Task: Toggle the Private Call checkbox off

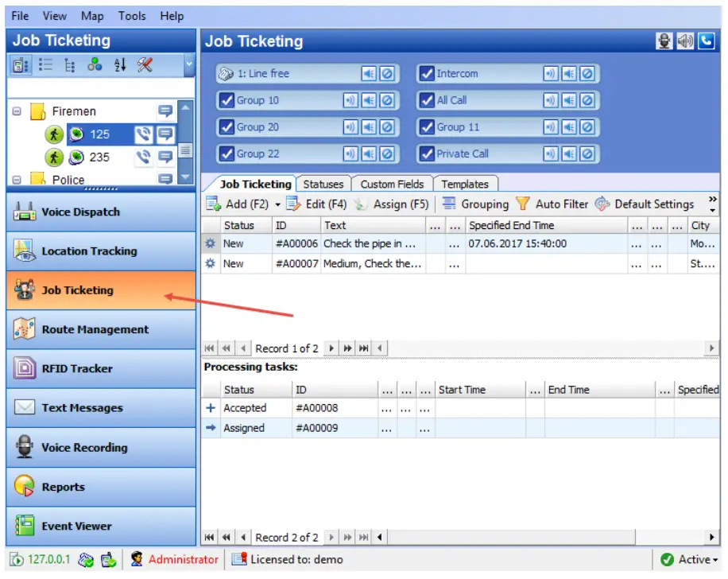Action: [x=426, y=153]
